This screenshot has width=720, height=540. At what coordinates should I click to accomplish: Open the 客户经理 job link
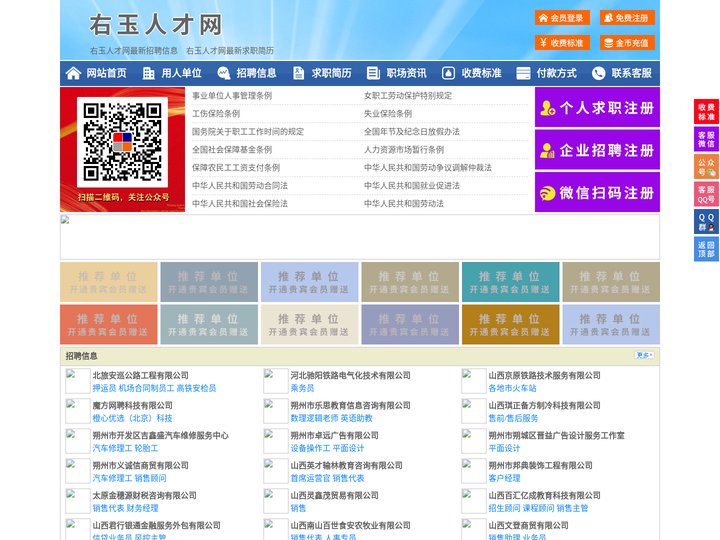tap(504, 478)
